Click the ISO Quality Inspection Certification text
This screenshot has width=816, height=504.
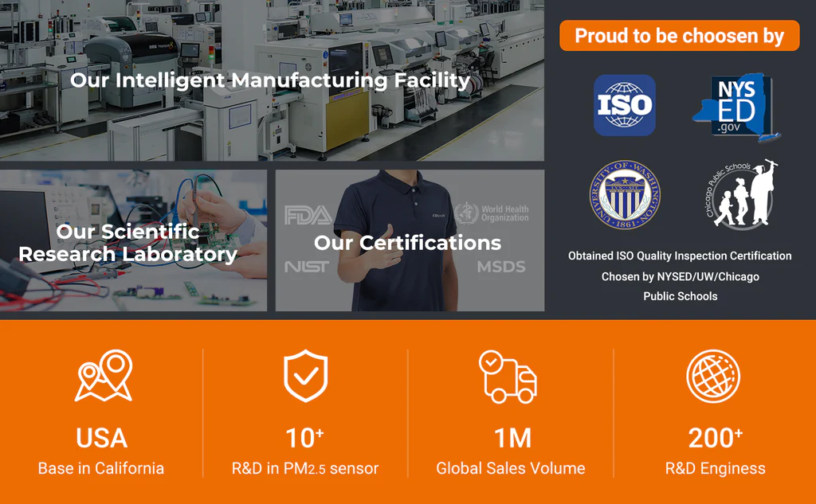(680, 256)
